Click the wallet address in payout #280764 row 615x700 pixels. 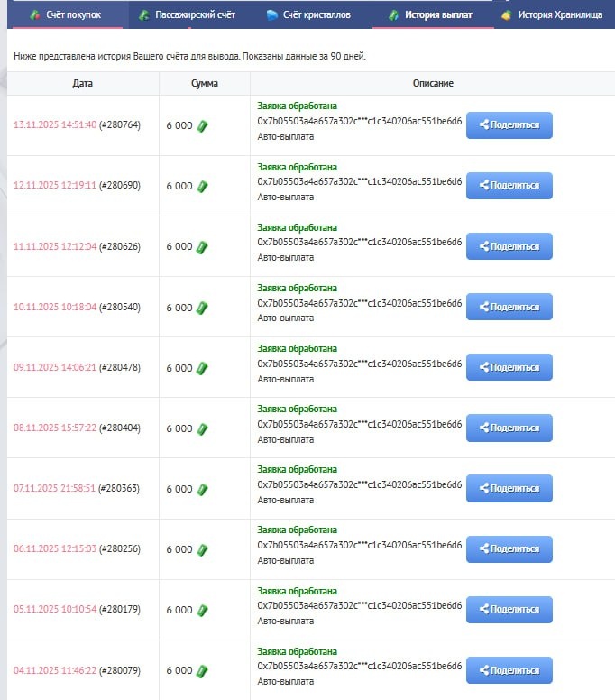coord(359,120)
